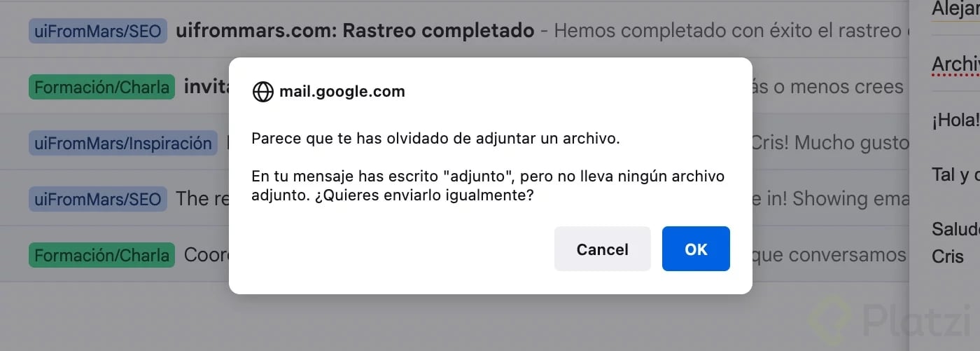Click Formación/Charla label on the Coor email
980x351 pixels.
pyautogui.click(x=101, y=255)
